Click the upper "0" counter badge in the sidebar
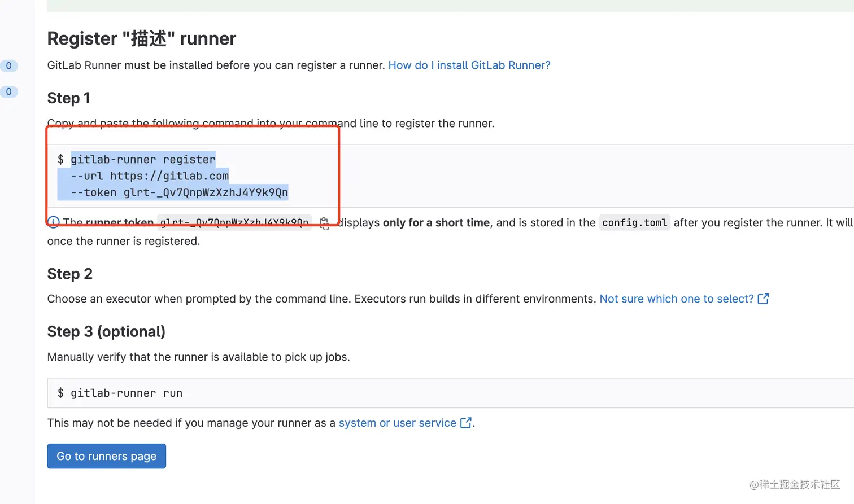Image resolution: width=854 pixels, height=504 pixels. [x=8, y=65]
